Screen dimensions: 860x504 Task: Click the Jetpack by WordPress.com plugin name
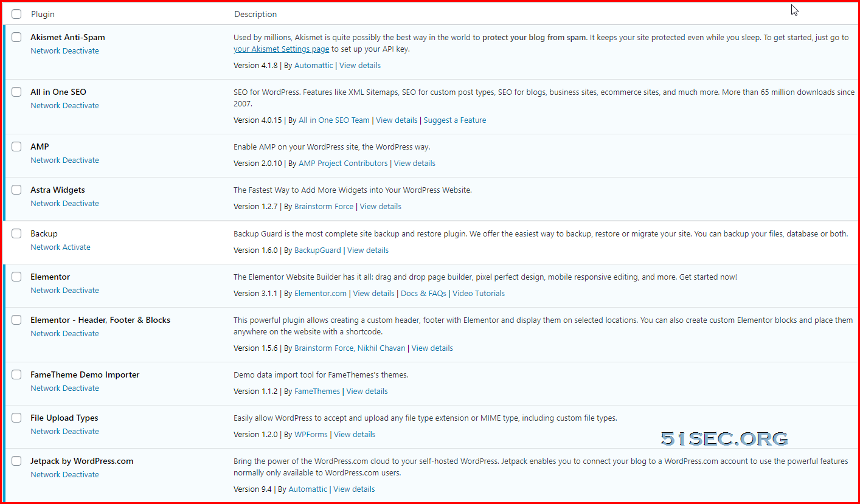(82, 461)
